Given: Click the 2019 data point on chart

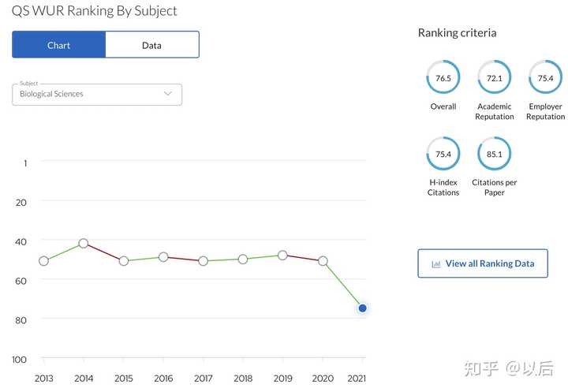Looking at the screenshot, I should 282,256.
